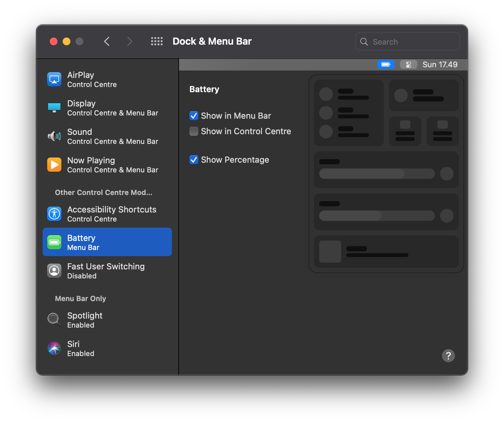This screenshot has width=504, height=423.
Task: Click the Menu Bar Only header
Action: [80, 298]
